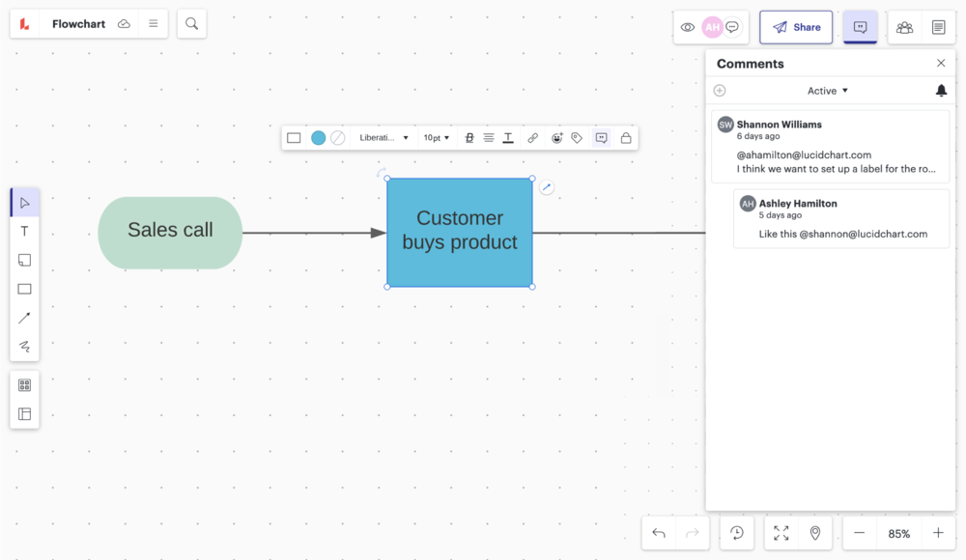966x560 pixels.
Task: Click the Share button
Action: pos(796,28)
